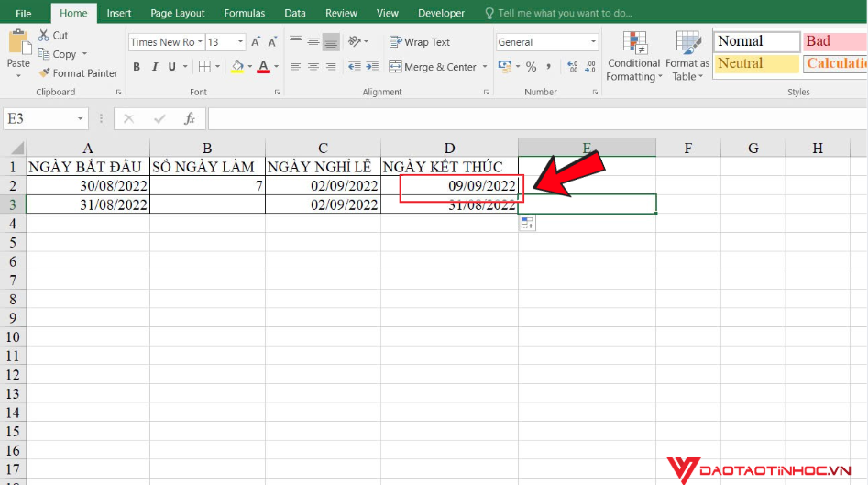Click the Copy icon
This screenshot has height=485, width=868.
pyautogui.click(x=44, y=54)
